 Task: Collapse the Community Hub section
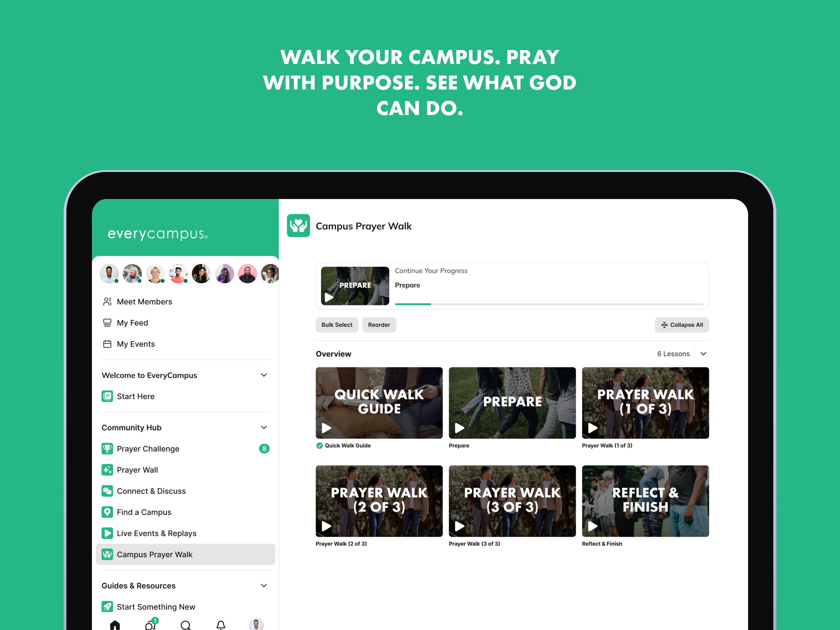(264, 428)
